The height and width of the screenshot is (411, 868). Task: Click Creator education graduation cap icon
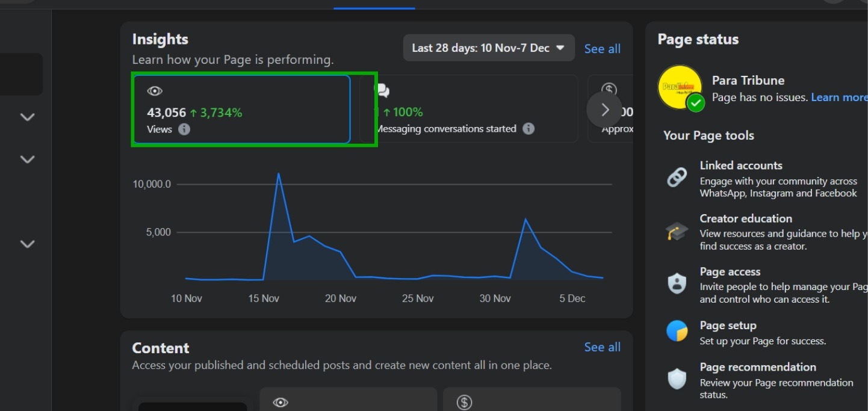point(677,232)
